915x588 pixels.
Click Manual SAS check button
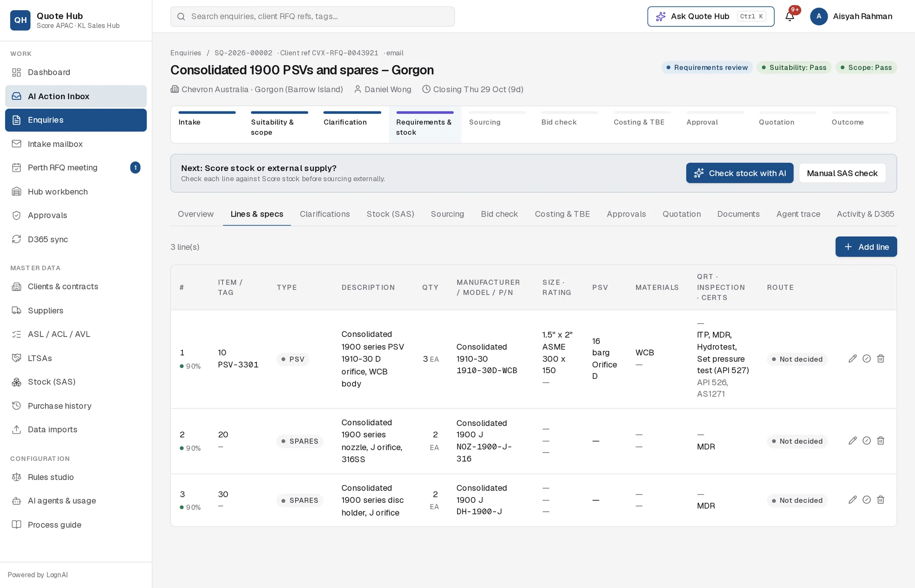click(x=842, y=173)
